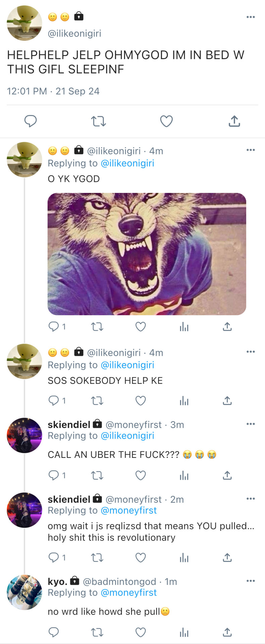The height and width of the screenshot is (644, 265).
Task: Open skiendiel's profile name on Uber reply
Action: click(69, 425)
